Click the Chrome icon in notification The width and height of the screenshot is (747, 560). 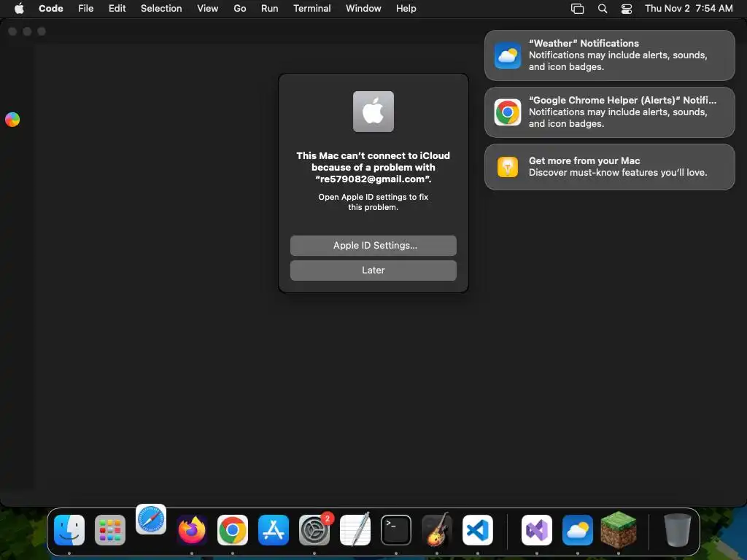click(x=508, y=112)
